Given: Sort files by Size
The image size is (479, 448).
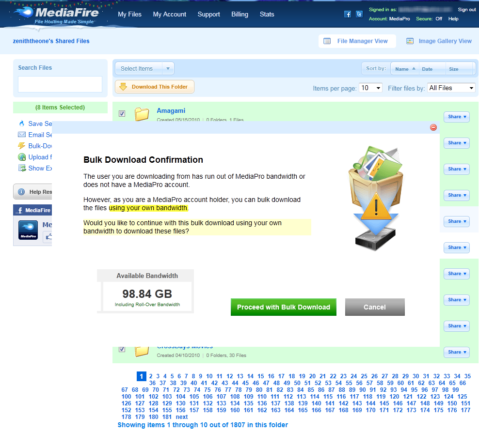Looking at the screenshot, I should click(459, 69).
